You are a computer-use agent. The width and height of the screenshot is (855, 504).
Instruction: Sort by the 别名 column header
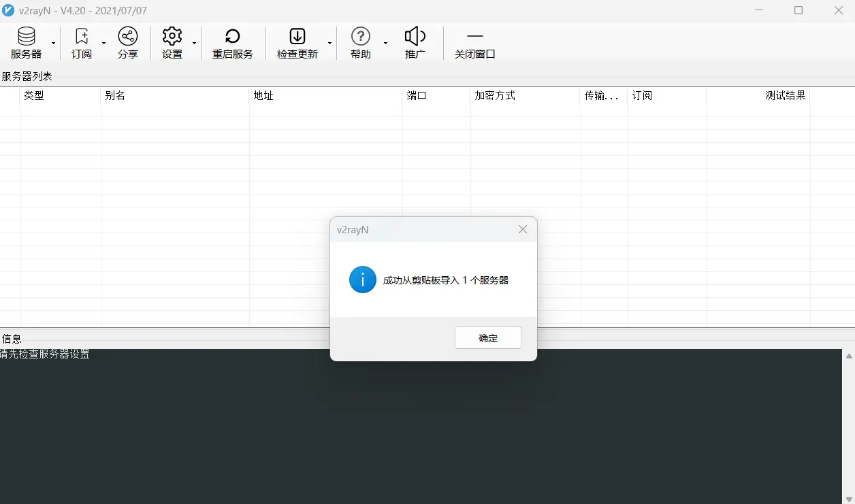(175, 96)
